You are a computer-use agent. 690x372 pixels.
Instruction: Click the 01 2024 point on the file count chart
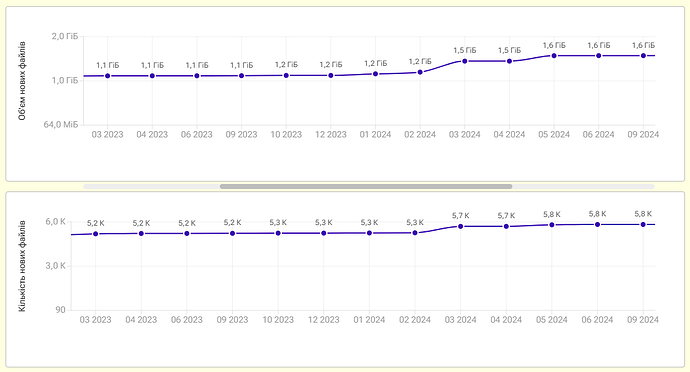point(369,233)
